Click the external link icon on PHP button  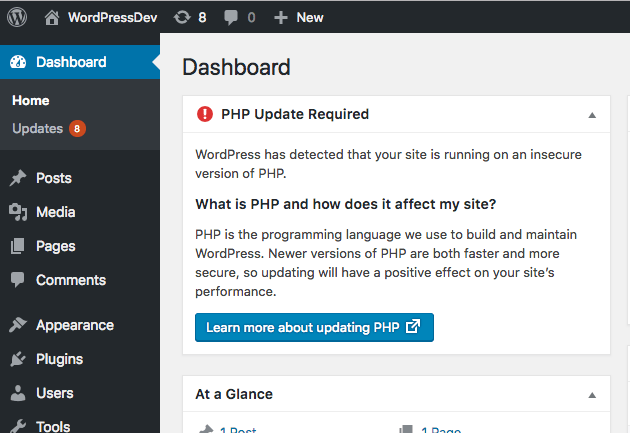click(x=413, y=326)
